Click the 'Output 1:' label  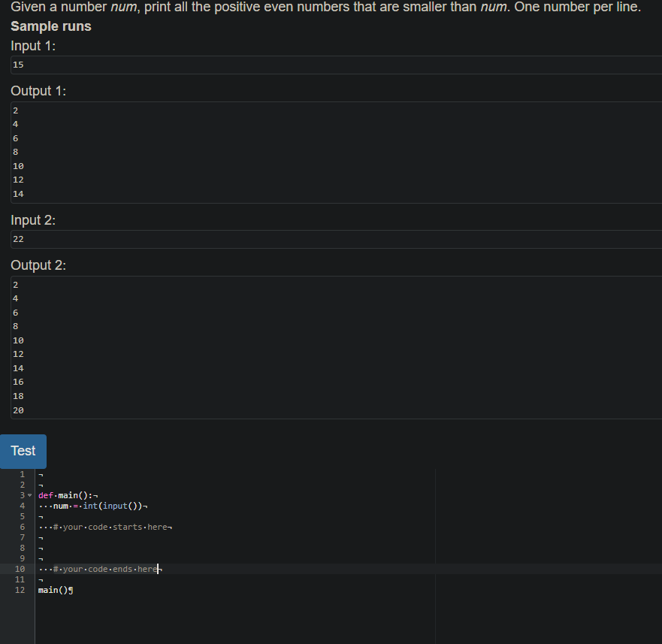click(x=38, y=91)
